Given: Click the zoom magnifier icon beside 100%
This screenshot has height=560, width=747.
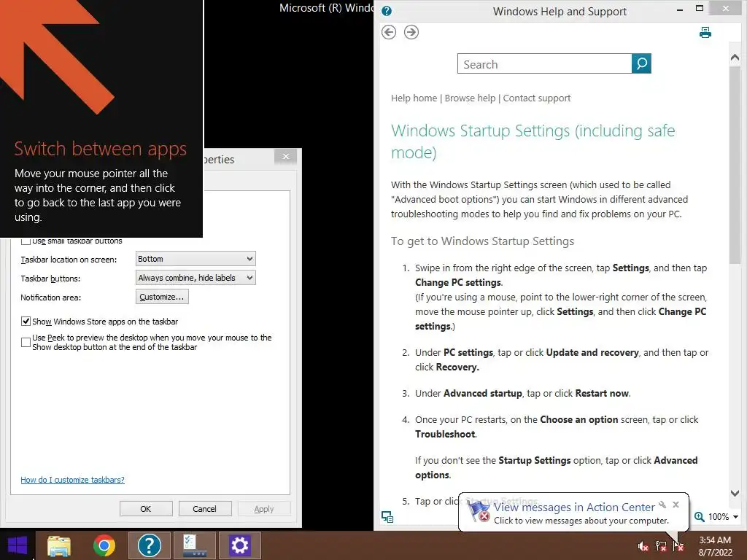Looking at the screenshot, I should [699, 517].
